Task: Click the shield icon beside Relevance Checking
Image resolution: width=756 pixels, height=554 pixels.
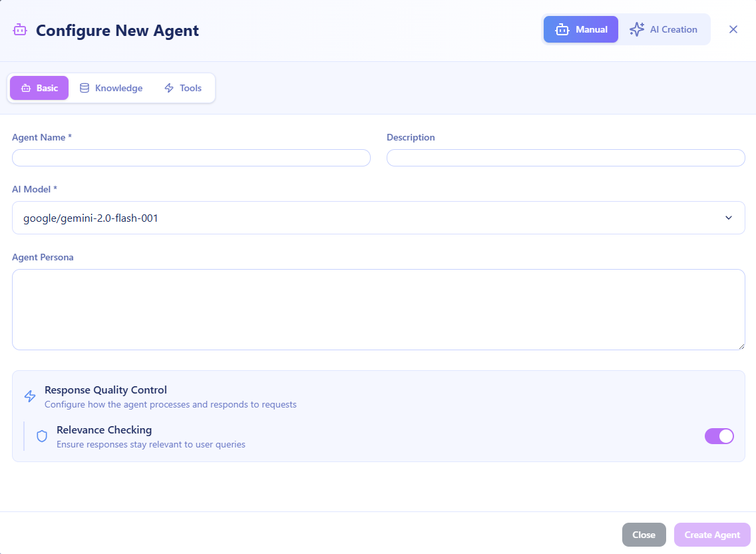Action: tap(42, 436)
